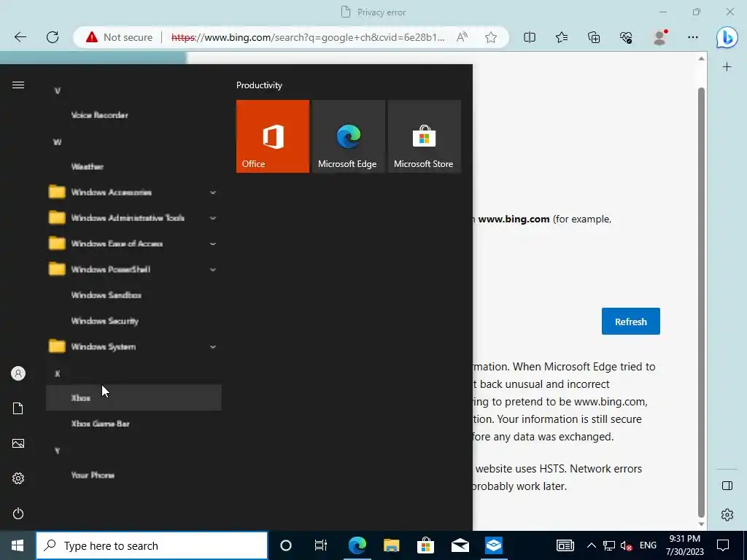Image resolution: width=747 pixels, height=560 pixels.
Task: Click the Windows Start button
Action: click(x=18, y=545)
